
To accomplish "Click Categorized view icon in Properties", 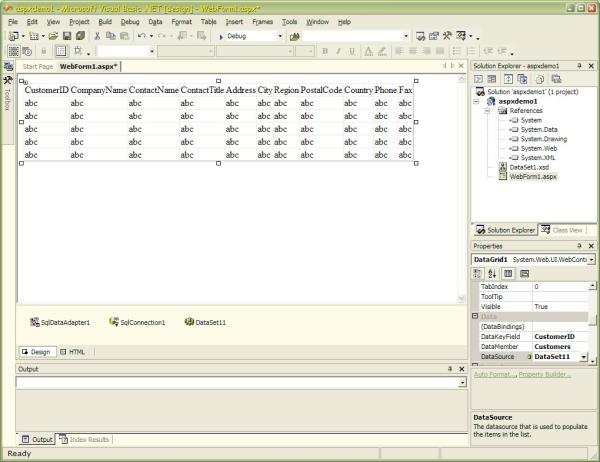I will [477, 274].
